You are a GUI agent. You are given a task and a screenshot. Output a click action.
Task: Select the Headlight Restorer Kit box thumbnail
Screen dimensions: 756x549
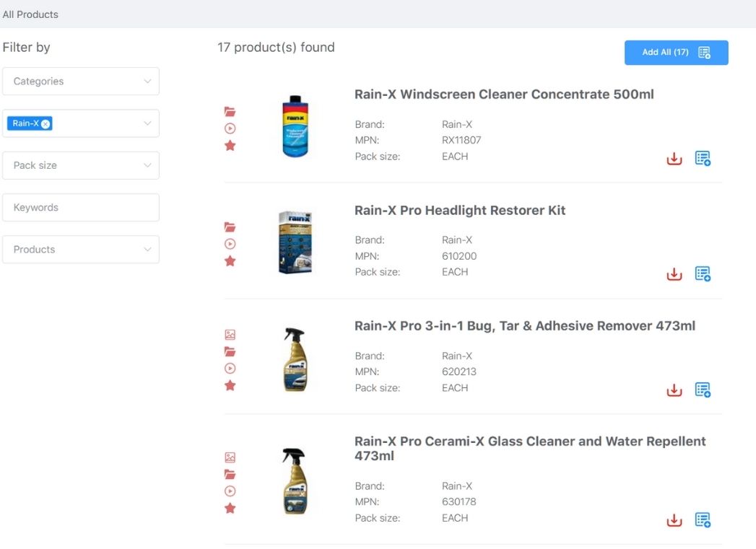(x=295, y=242)
